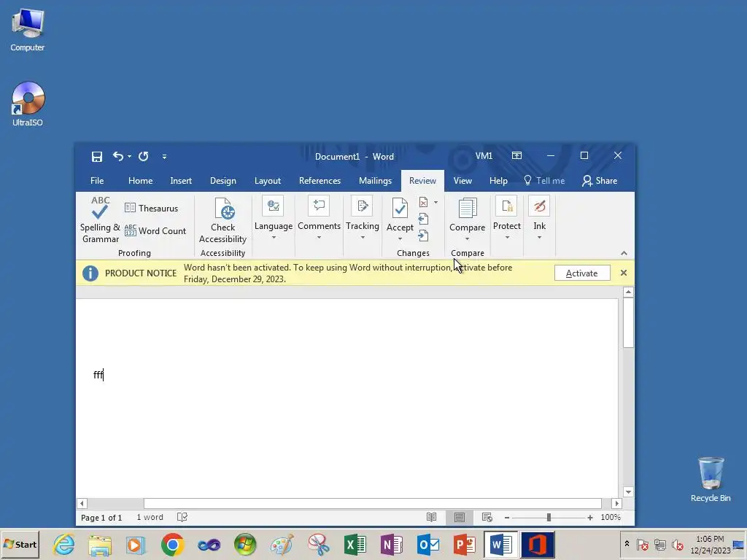The image size is (747, 560).
Task: Zoom in with the plus button
Action: [590, 518]
